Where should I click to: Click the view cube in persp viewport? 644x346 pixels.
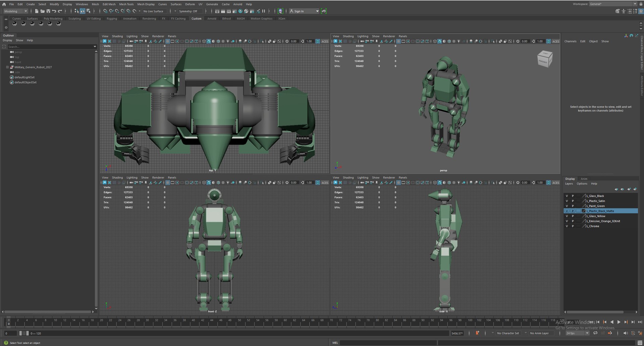tap(545, 59)
